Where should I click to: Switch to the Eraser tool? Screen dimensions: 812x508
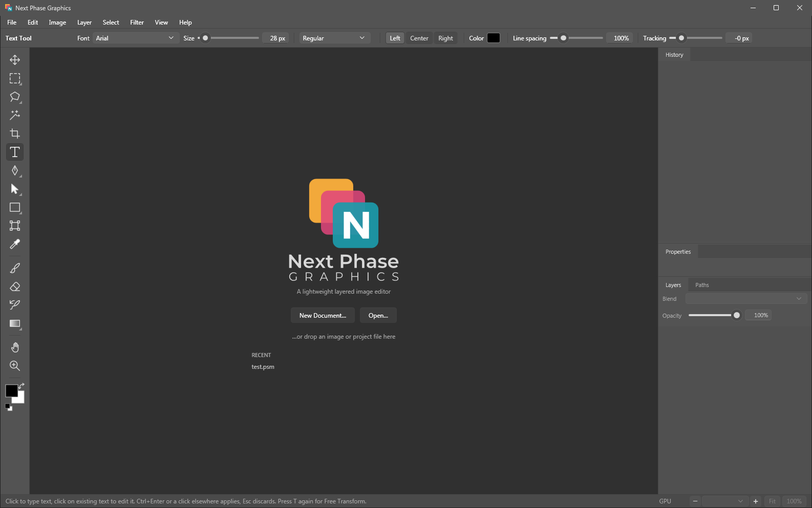click(x=15, y=286)
